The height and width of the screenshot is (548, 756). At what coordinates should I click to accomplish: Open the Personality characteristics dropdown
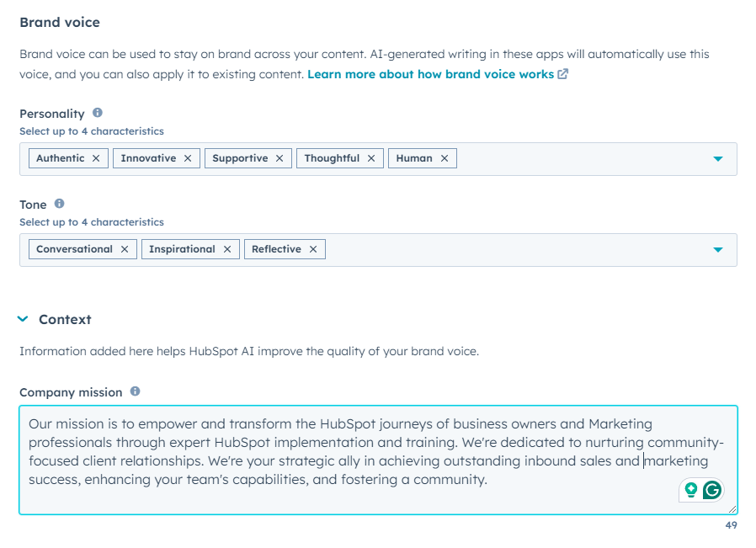tap(717, 157)
